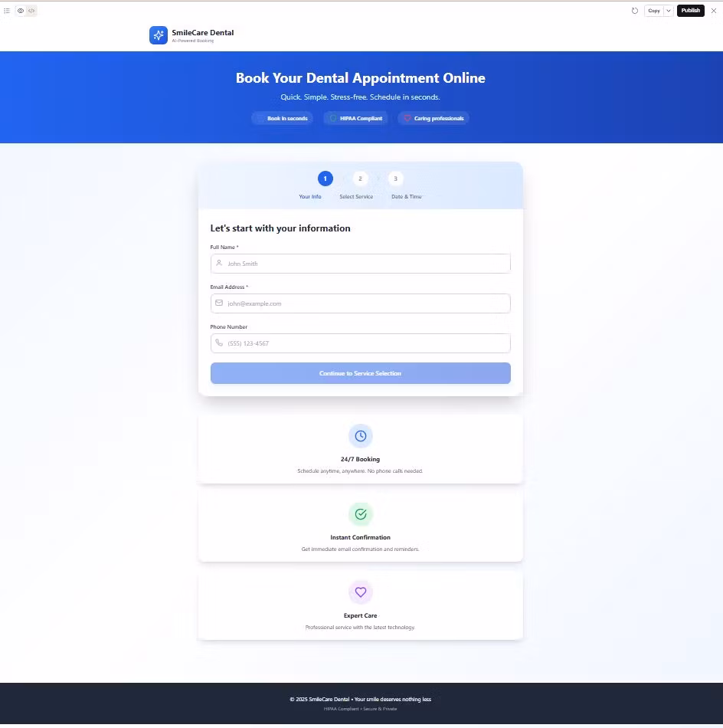Click the Copy button
Screen dimensions: 723x728
click(653, 11)
